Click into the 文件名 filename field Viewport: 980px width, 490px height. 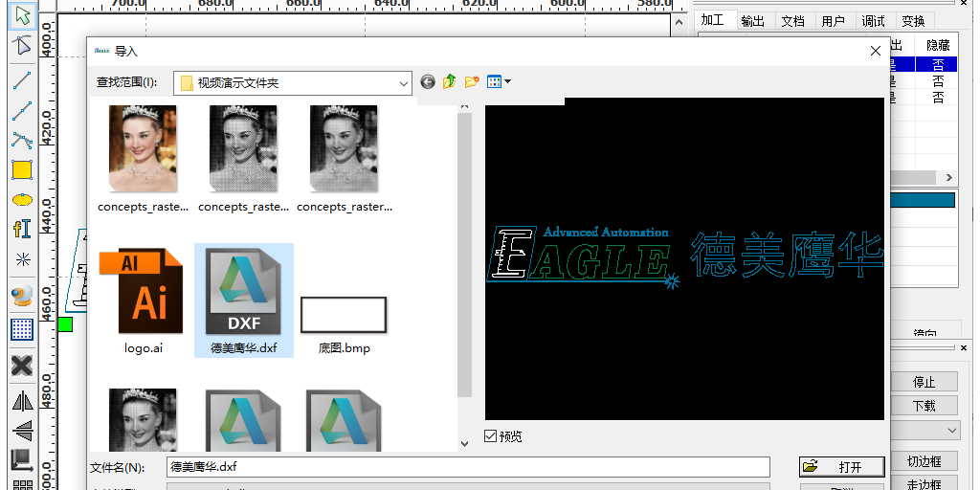(468, 467)
